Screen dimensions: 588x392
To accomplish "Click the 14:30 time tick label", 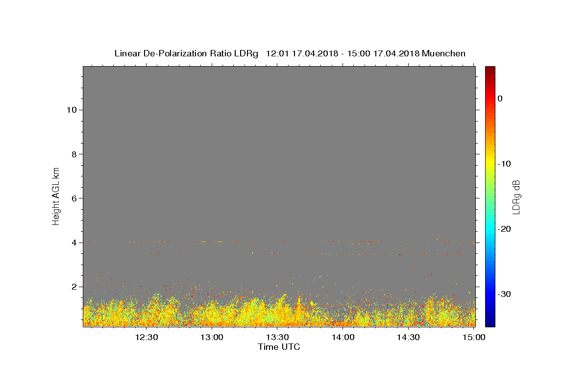I will (408, 337).
